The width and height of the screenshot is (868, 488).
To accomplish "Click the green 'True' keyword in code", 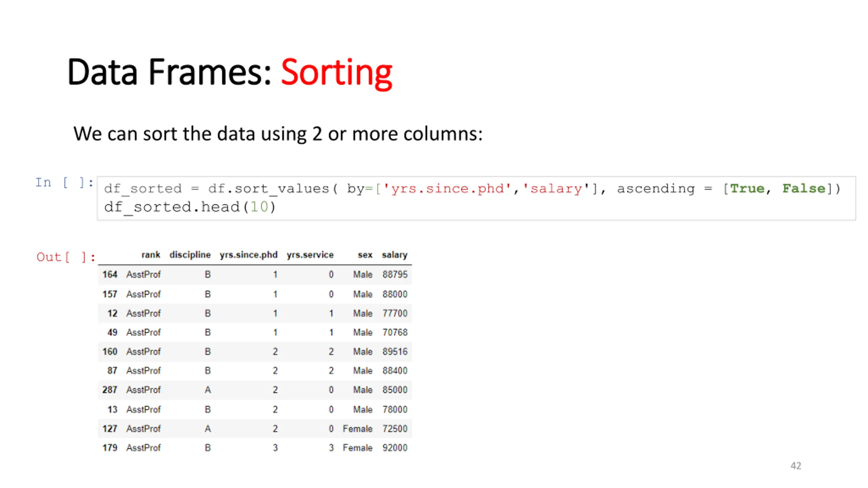I will pyautogui.click(x=747, y=188).
